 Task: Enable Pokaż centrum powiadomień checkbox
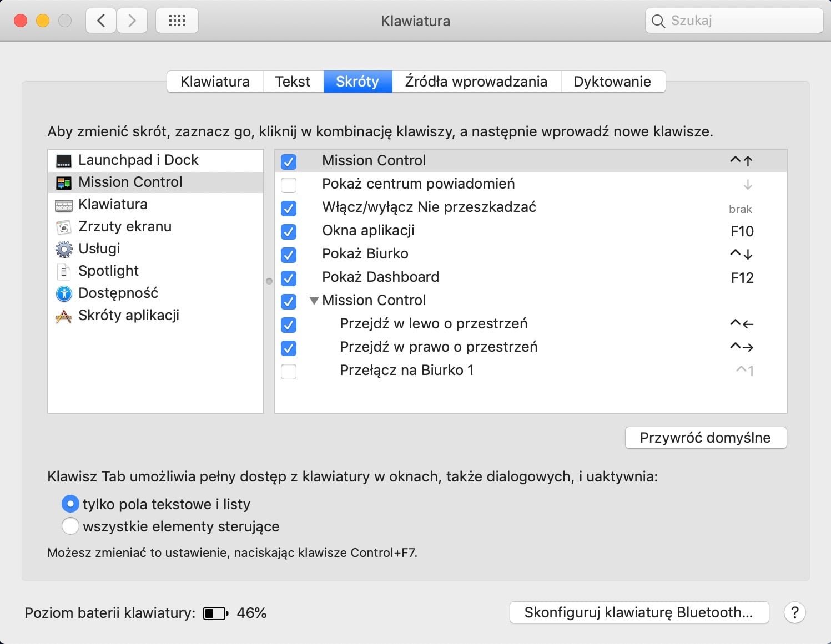point(289,185)
